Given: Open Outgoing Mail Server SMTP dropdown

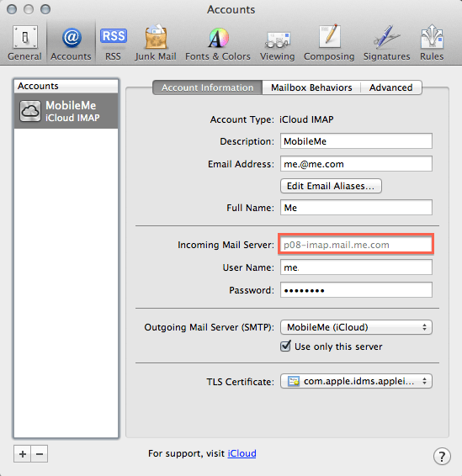Looking at the screenshot, I should [356, 327].
